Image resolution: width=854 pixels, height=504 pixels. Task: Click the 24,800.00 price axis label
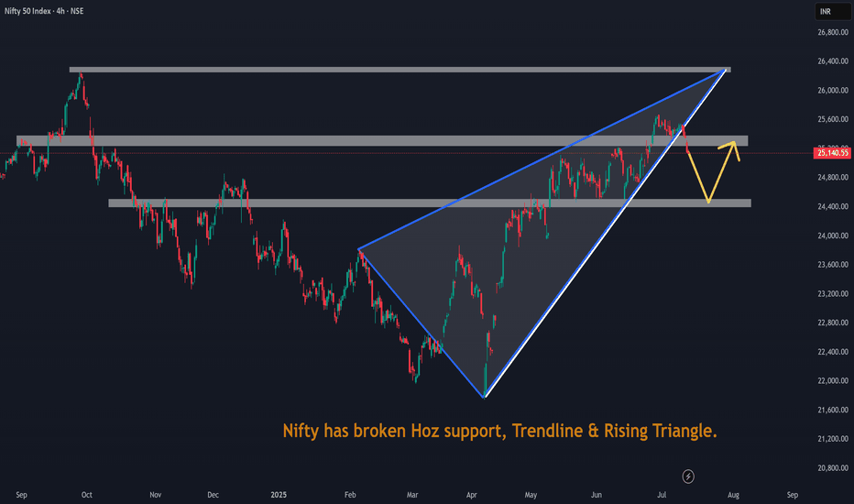click(833, 178)
